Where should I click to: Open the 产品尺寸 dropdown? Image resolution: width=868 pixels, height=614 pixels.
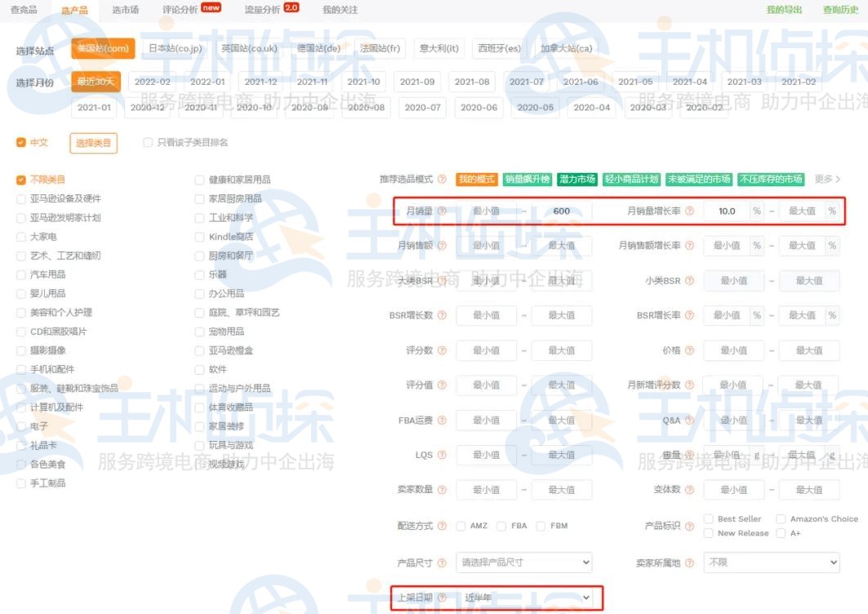point(524,563)
